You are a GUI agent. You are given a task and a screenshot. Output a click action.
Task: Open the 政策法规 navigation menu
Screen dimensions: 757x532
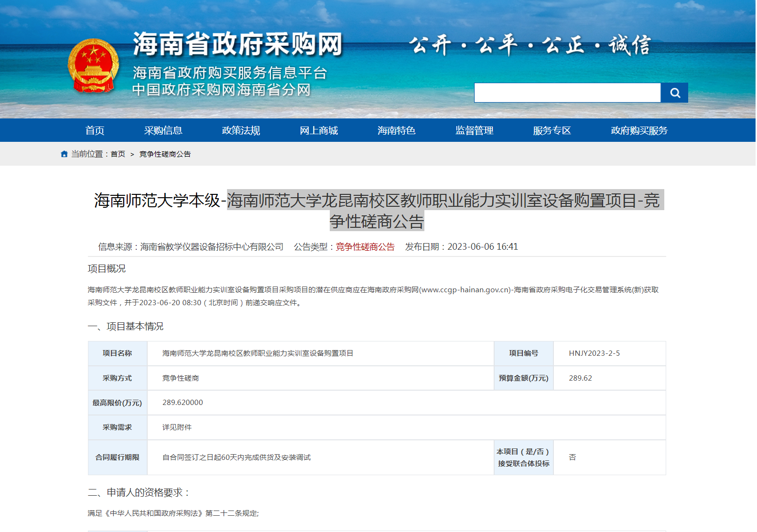(241, 130)
